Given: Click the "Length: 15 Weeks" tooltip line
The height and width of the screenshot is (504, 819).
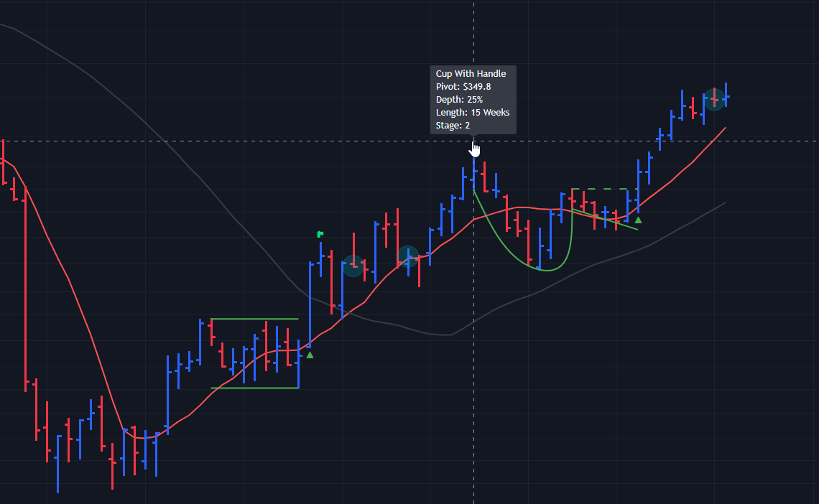Looking at the screenshot, I should pyautogui.click(x=473, y=113).
